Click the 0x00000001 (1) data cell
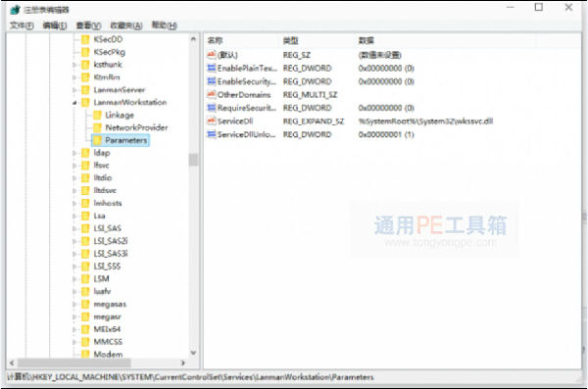Viewport: 588px width, 389px height. point(386,134)
